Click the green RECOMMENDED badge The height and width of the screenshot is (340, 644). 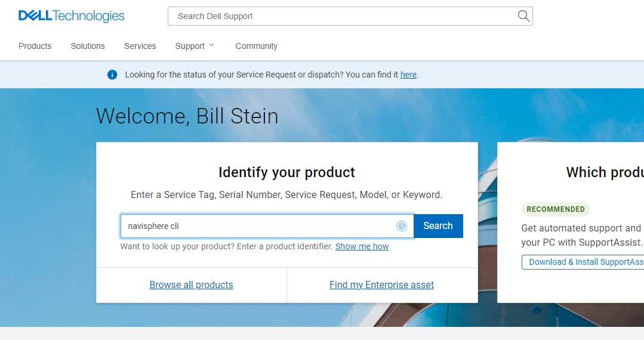pos(556,209)
